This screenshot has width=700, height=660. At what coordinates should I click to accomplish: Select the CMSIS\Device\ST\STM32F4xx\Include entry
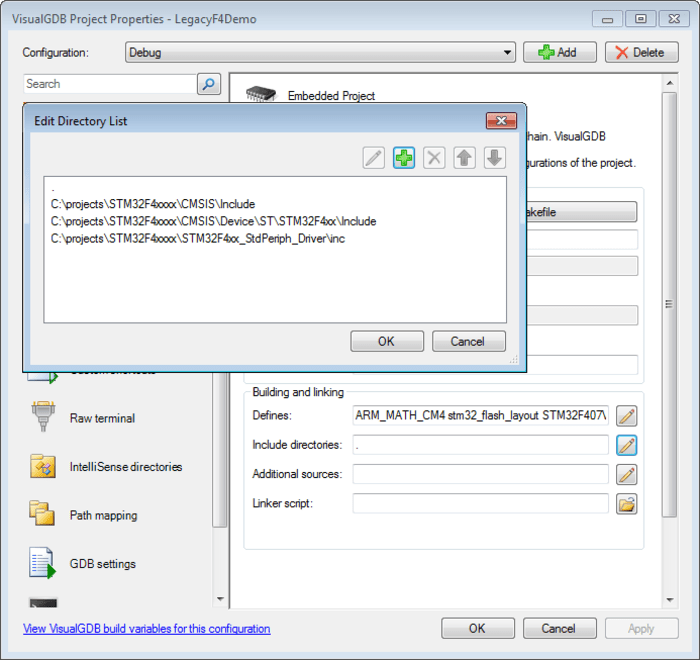(213, 221)
